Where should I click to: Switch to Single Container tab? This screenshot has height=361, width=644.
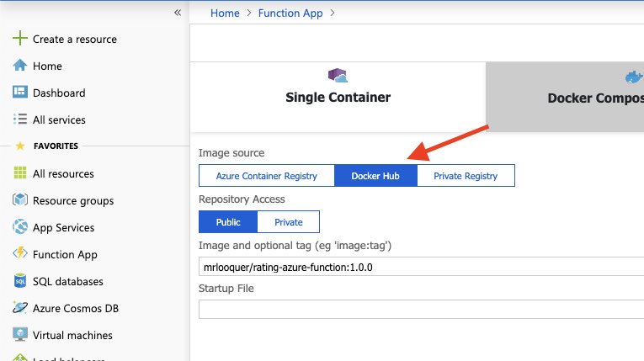coord(338,97)
